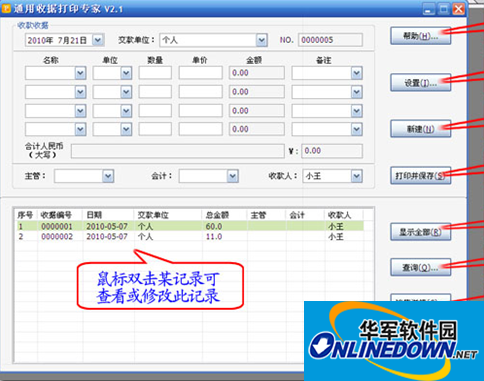484x381 pixels.
Task: Open the 会计 dropdown
Action: coord(232,176)
